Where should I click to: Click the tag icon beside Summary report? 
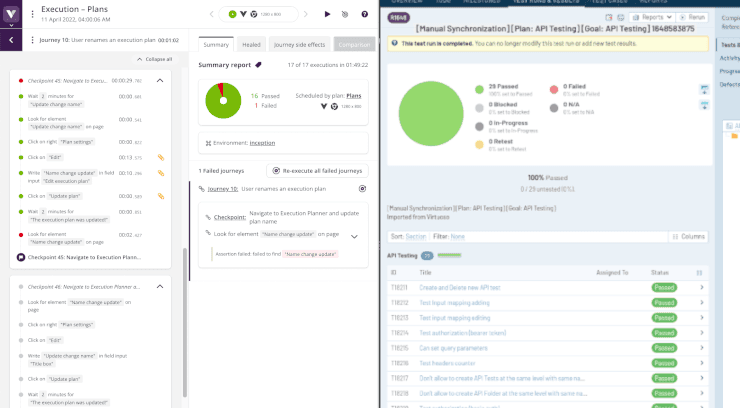(258, 65)
